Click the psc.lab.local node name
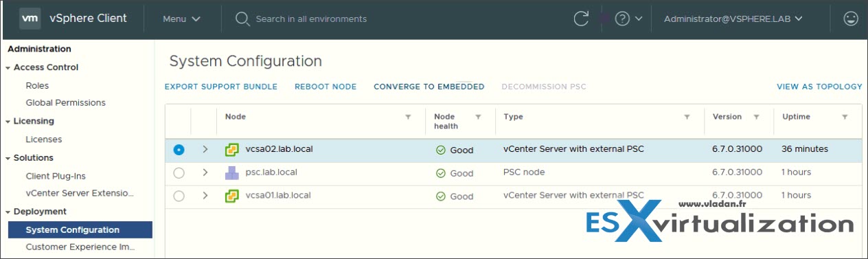Screen dimensions: 868x259 pyautogui.click(x=271, y=172)
